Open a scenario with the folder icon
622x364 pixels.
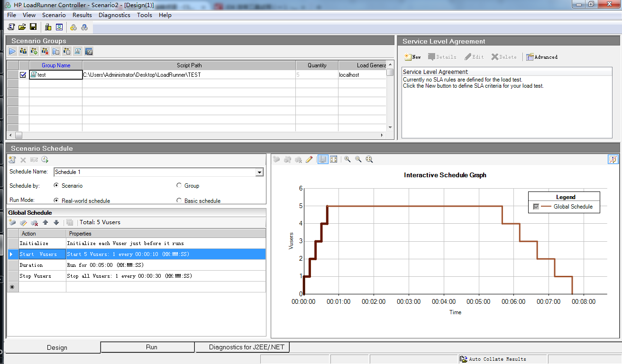(22, 27)
